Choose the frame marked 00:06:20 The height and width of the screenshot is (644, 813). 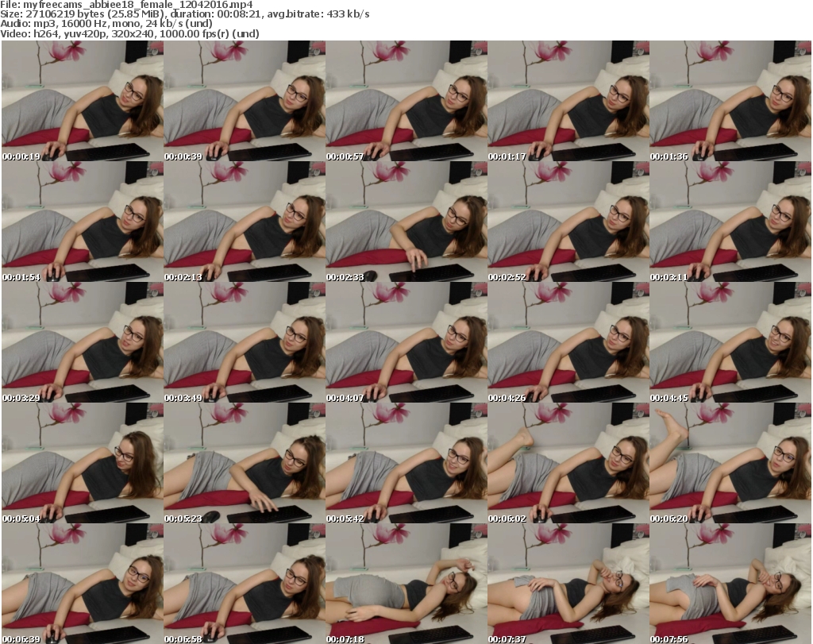730,464
